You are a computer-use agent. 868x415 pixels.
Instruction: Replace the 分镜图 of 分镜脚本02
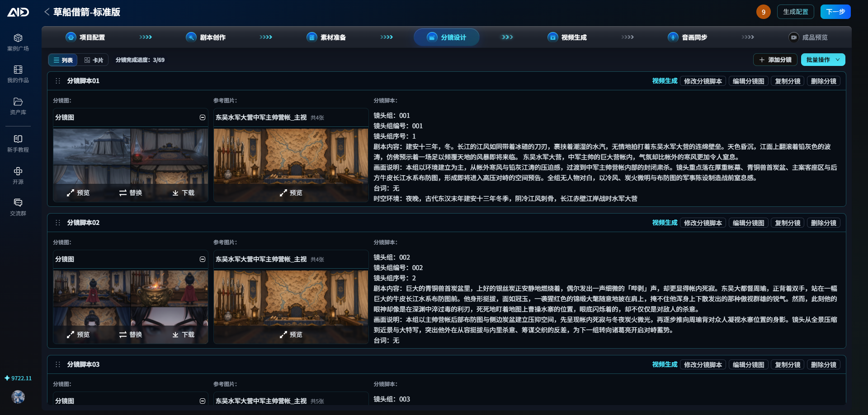click(x=131, y=335)
